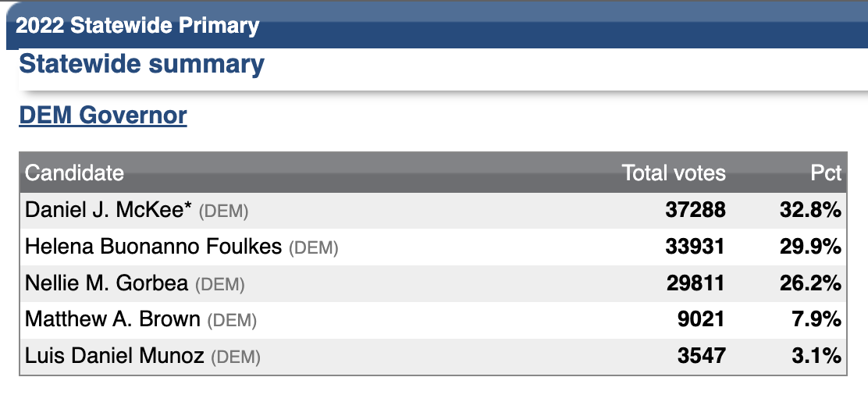Open the DEM Governor link
The image size is (868, 409).
103,116
